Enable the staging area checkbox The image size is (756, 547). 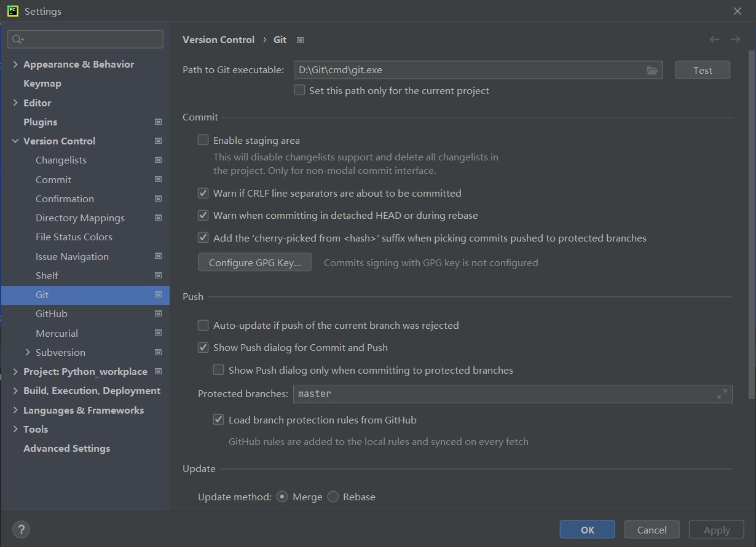point(203,140)
